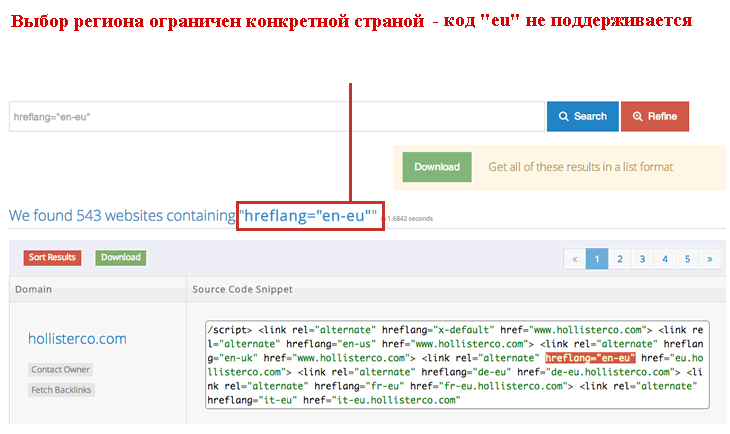
Task: Click inside the hreflang search input field
Action: pos(276,116)
